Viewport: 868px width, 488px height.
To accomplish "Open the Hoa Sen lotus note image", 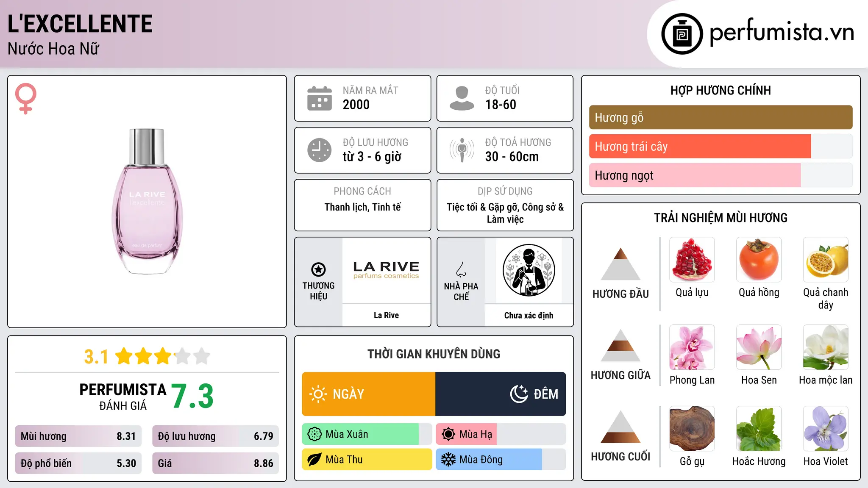I will 759,347.
